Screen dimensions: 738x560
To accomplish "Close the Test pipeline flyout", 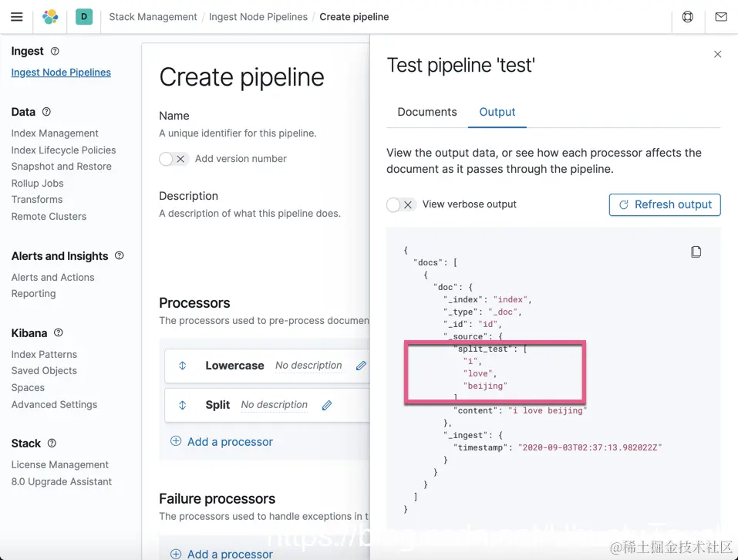I will [718, 54].
